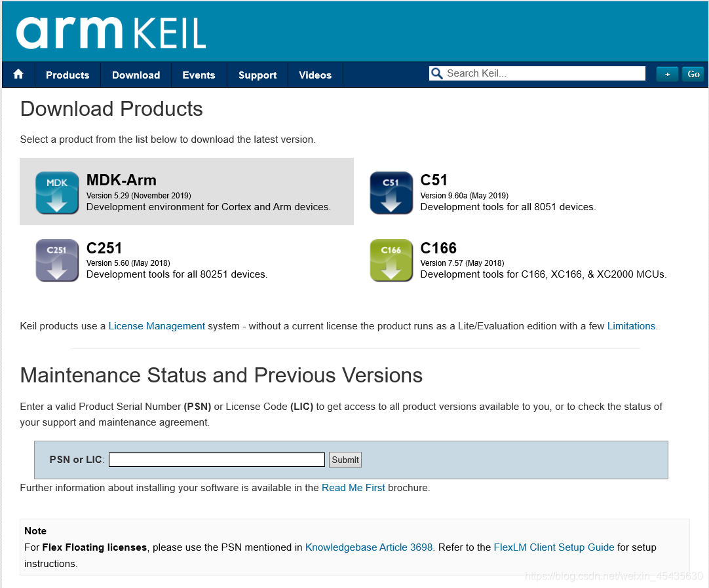Open the Events menu
This screenshot has width=709, height=588.
point(199,75)
